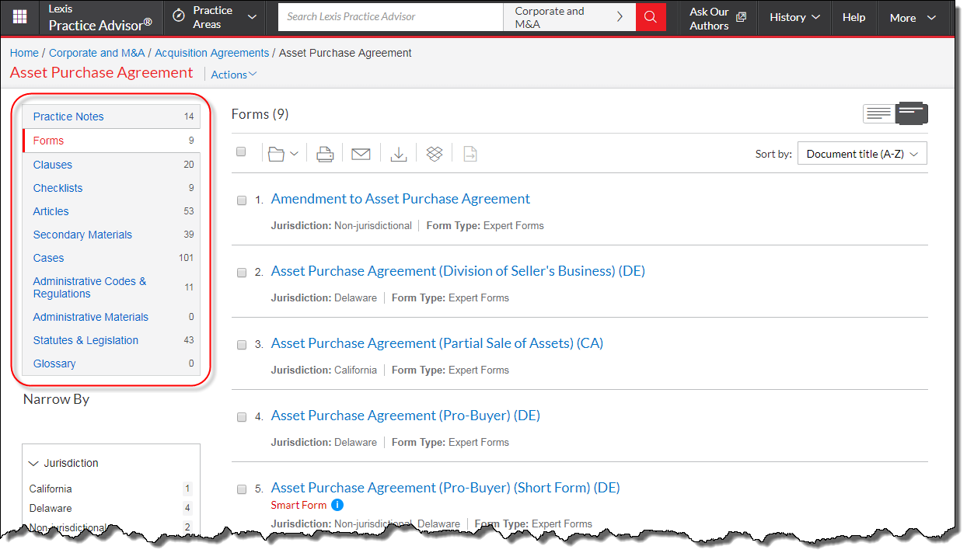The image size is (967, 560).
Task: Select the Cases tab
Action: [x=111, y=258]
